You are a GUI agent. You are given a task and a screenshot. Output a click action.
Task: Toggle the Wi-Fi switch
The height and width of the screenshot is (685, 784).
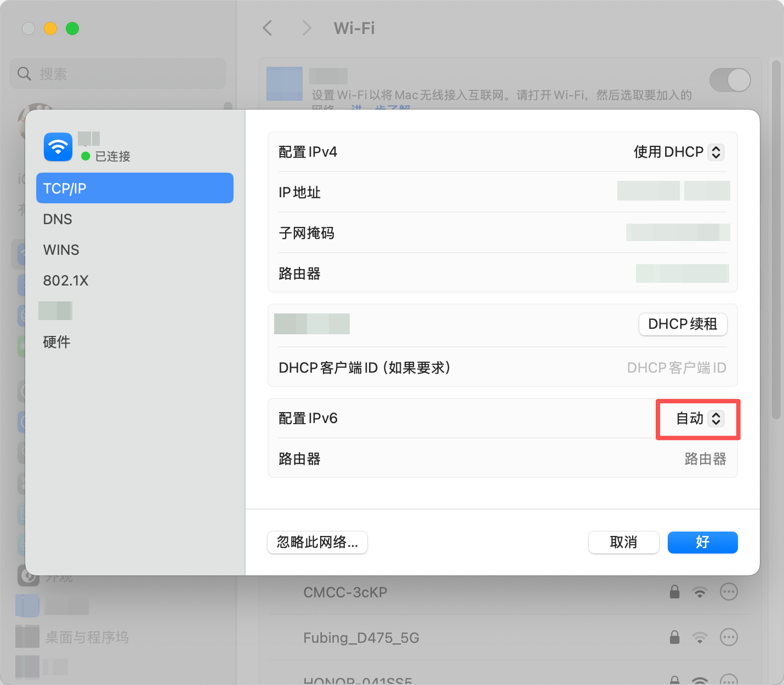pyautogui.click(x=730, y=80)
